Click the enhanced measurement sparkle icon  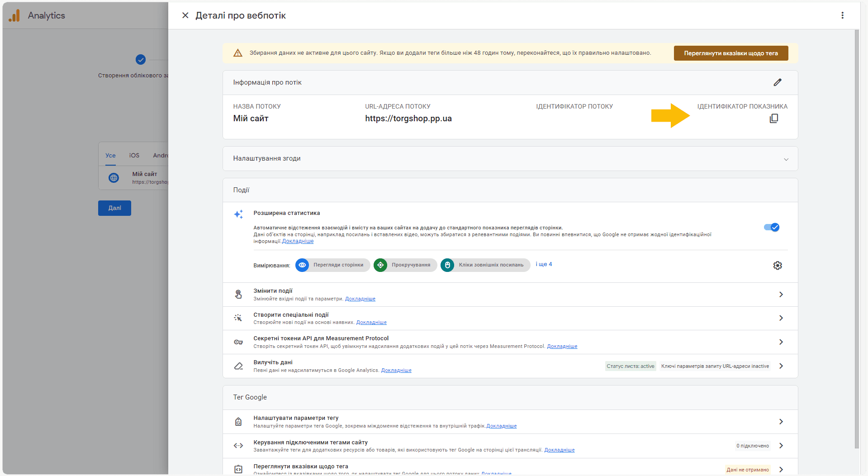pos(238,214)
